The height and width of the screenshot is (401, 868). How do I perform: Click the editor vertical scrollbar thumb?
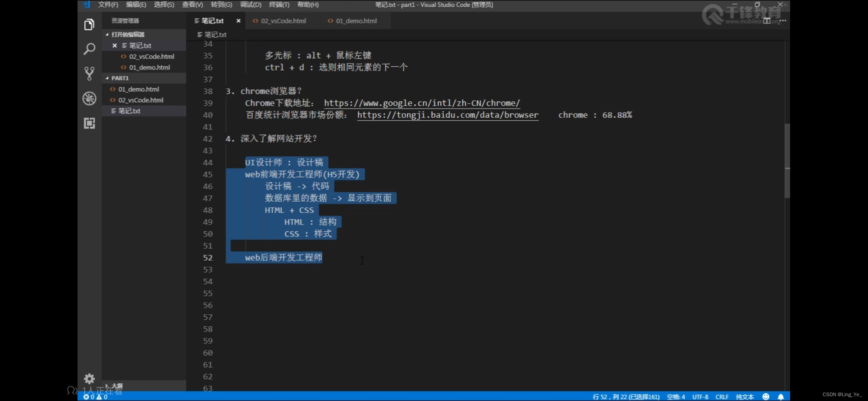[x=787, y=160]
